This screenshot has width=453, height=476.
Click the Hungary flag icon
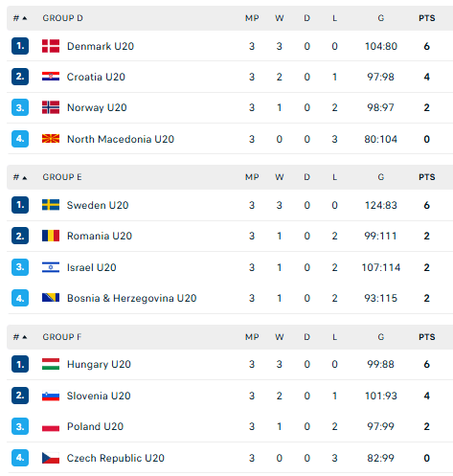pyautogui.click(x=51, y=364)
